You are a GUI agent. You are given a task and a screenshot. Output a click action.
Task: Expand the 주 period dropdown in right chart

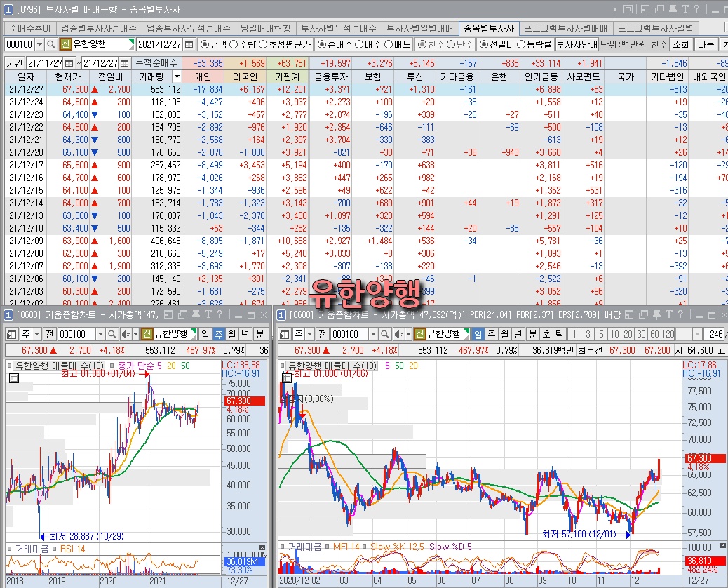pyautogui.click(x=310, y=334)
